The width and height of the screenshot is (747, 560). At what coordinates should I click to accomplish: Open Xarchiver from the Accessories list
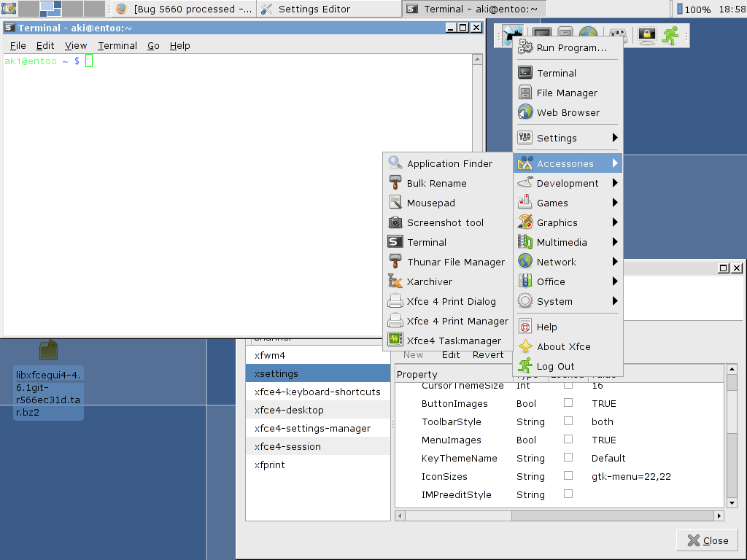pyautogui.click(x=430, y=282)
